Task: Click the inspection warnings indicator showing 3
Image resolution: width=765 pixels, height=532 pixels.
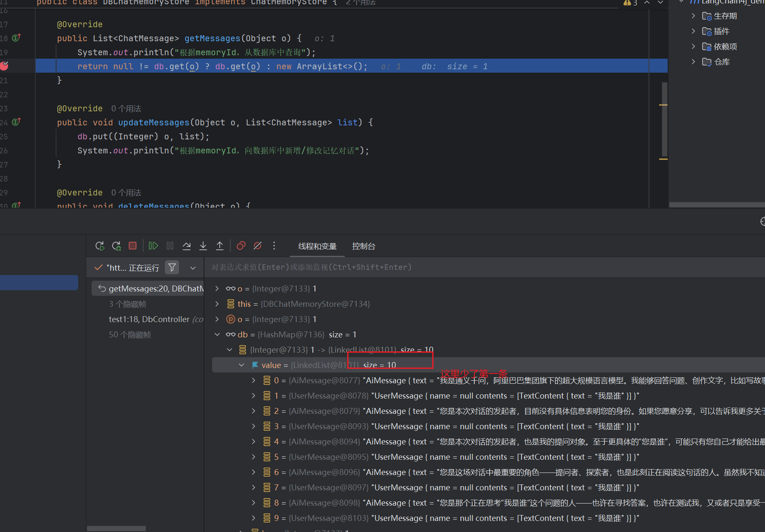Action: pos(630,3)
